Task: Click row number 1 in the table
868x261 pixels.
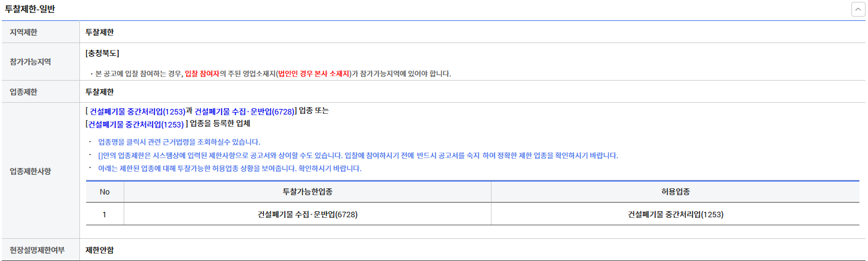Action: pos(105,215)
